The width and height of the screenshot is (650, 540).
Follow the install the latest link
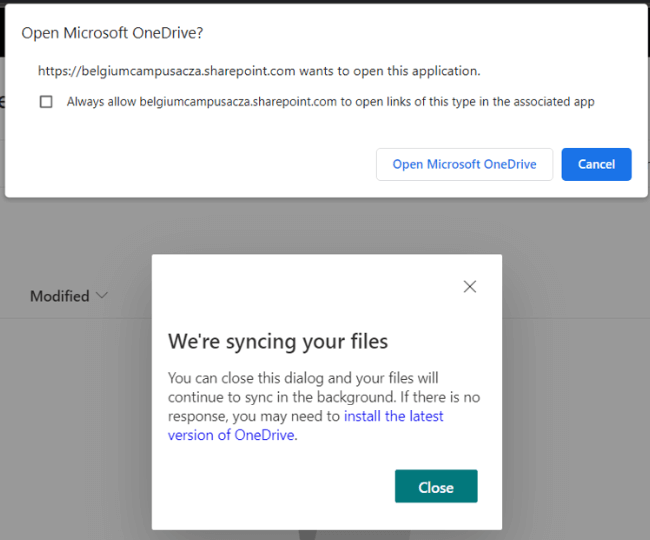394,416
